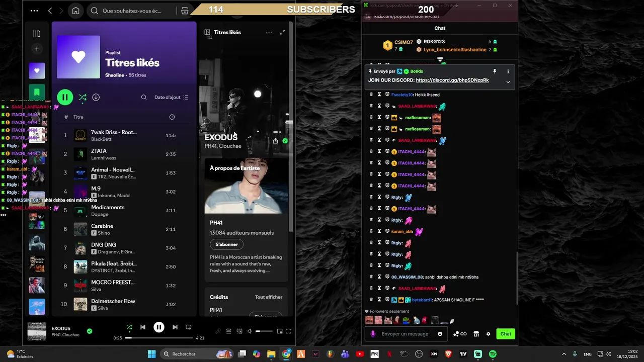This screenshot has width=644, height=362.
Task: Click the S'abonner button for PH41
Action: pyautogui.click(x=226, y=244)
